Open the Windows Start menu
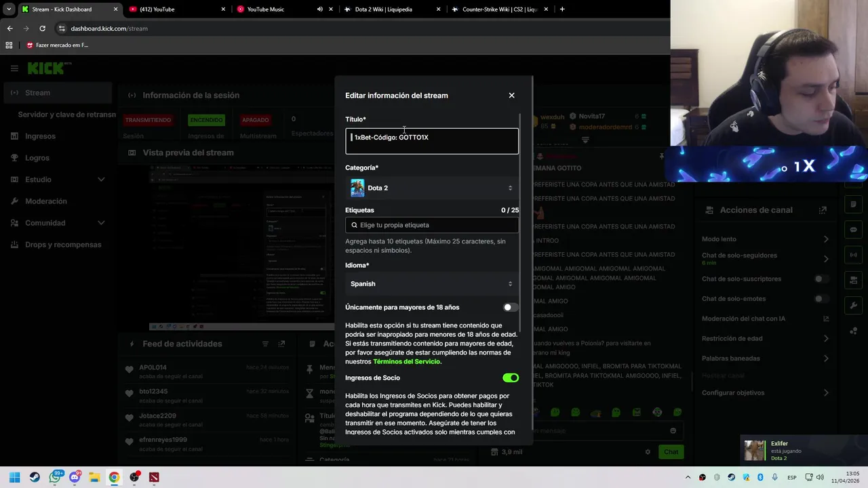 [14, 477]
